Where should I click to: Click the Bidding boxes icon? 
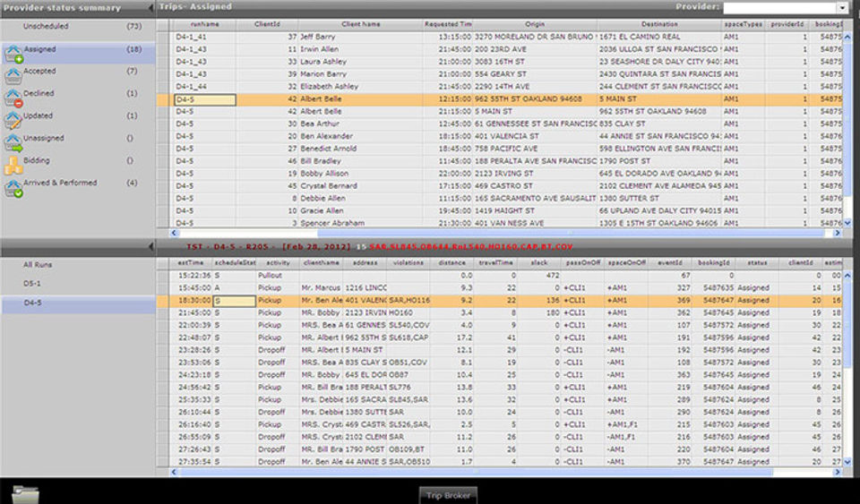click(x=13, y=166)
